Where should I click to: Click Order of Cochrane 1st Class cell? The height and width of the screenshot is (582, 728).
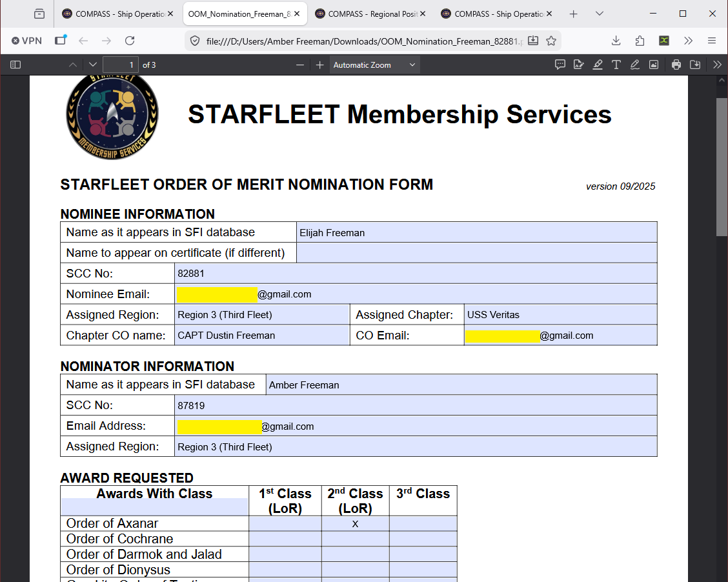point(285,539)
